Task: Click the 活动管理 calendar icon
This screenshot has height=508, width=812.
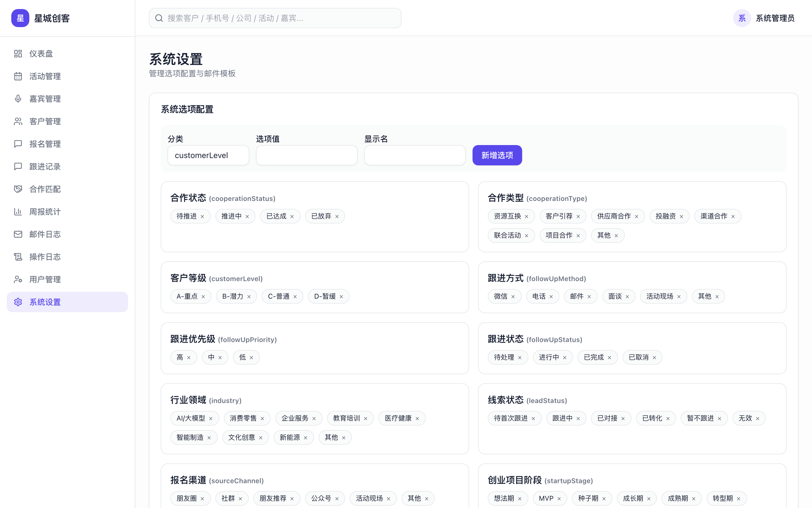Action: click(x=18, y=76)
